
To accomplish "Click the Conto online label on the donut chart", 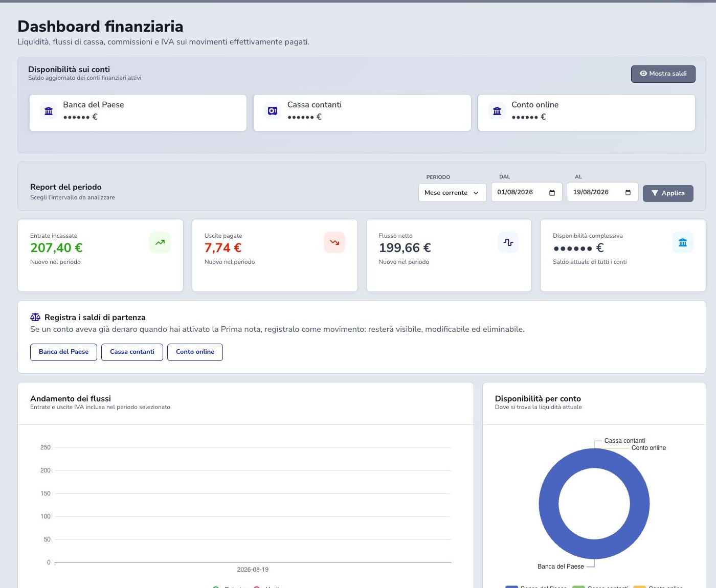I will (648, 448).
